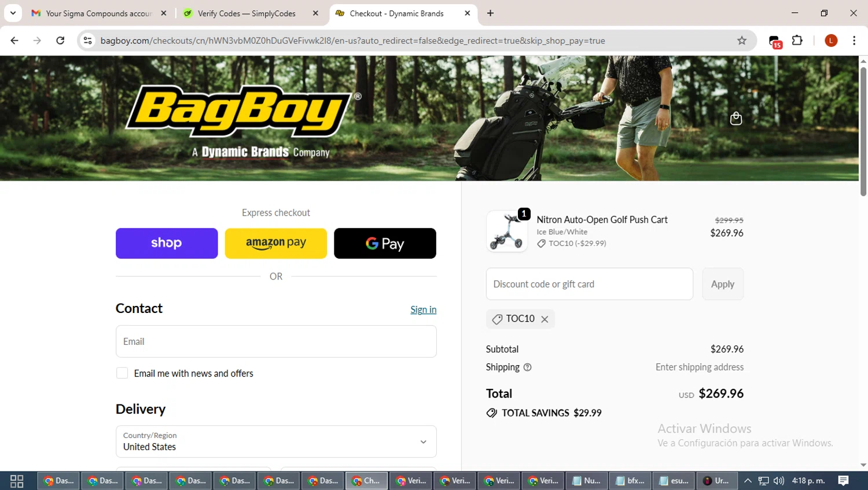The image size is (868, 490).
Task: Go forward in browser history
Action: (37, 40)
